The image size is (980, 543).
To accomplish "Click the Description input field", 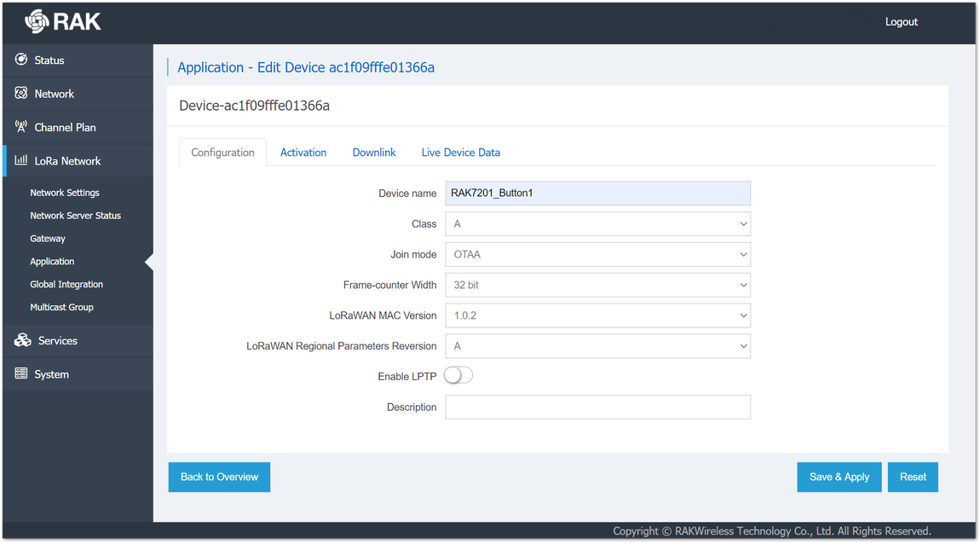I will 597,407.
